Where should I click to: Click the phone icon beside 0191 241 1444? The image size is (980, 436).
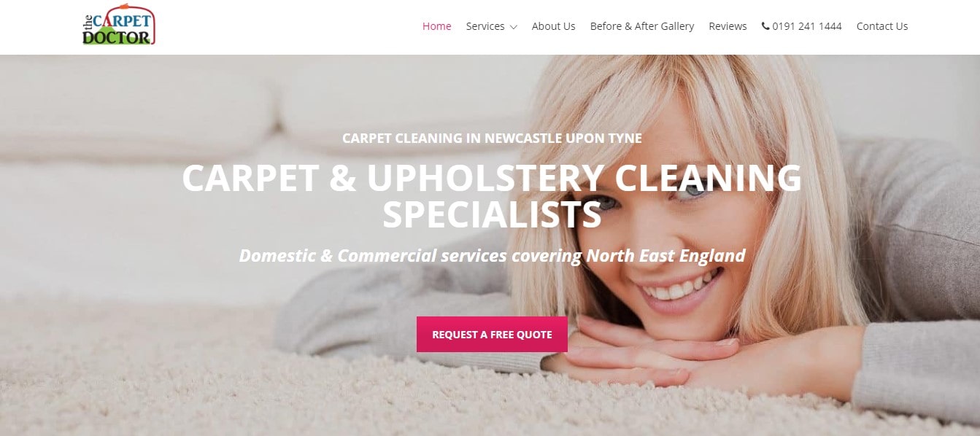(x=765, y=26)
